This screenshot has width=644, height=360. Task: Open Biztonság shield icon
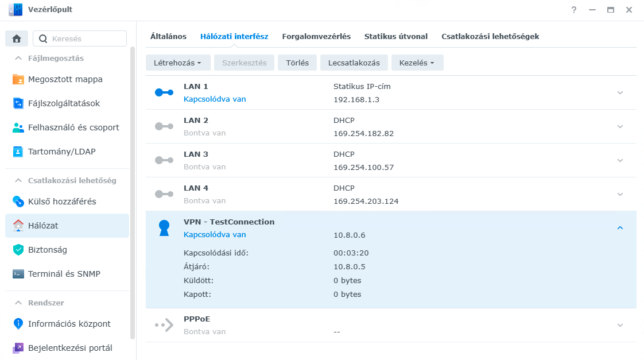coord(18,250)
